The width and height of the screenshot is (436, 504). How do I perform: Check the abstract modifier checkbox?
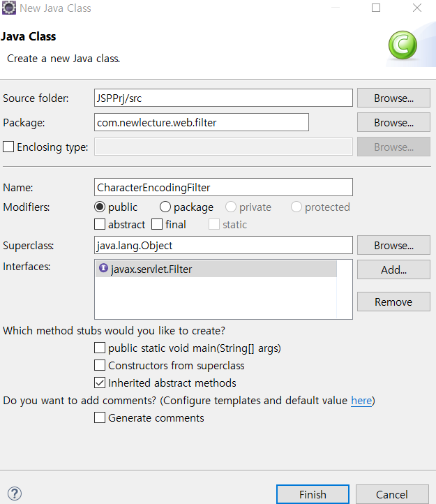click(100, 224)
